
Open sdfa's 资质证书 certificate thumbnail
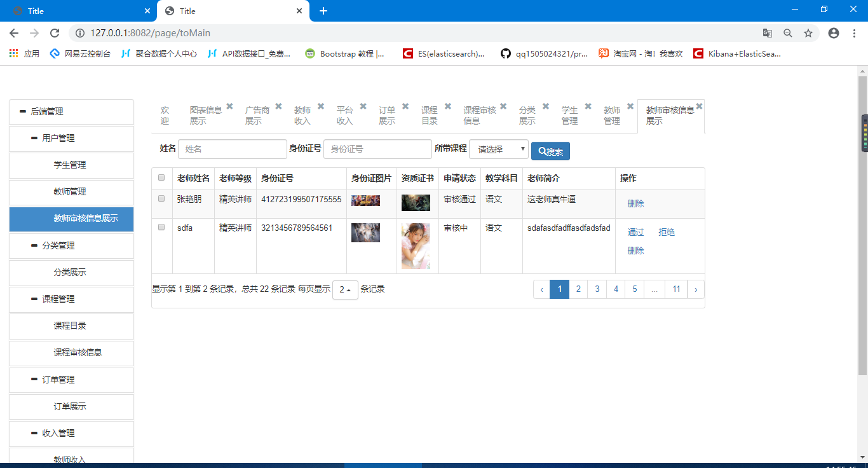pos(416,245)
